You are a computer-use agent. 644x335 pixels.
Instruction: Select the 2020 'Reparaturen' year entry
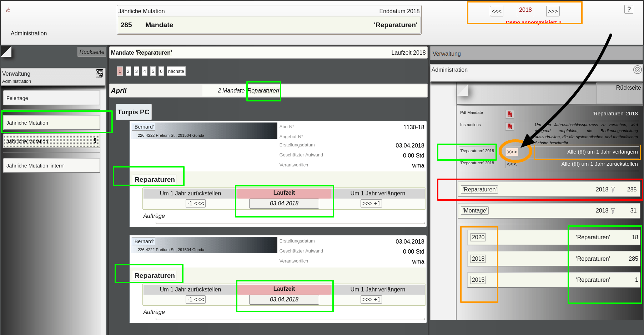[x=478, y=237]
